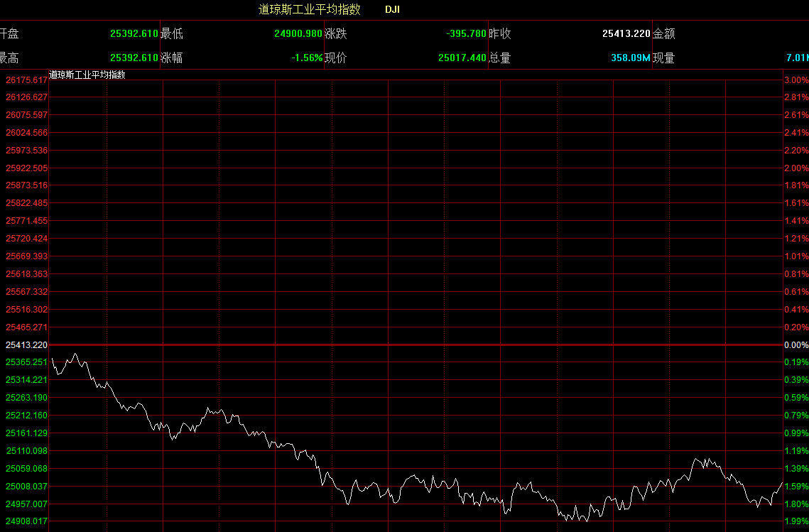Click the 总量 value 358.09M

pos(630,58)
